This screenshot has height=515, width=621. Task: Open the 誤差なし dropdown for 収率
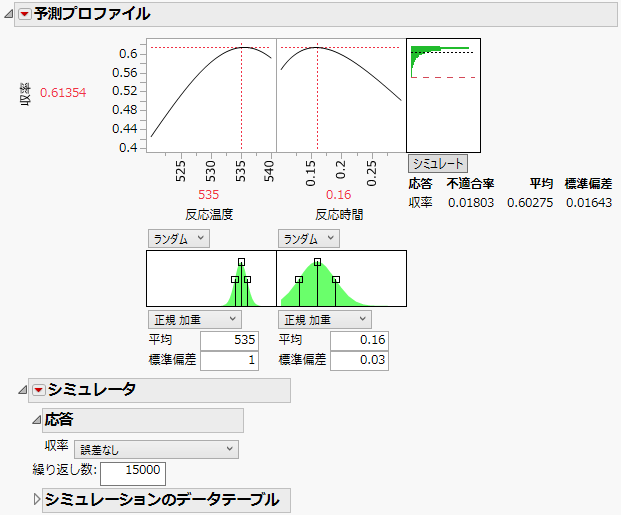coord(156,449)
